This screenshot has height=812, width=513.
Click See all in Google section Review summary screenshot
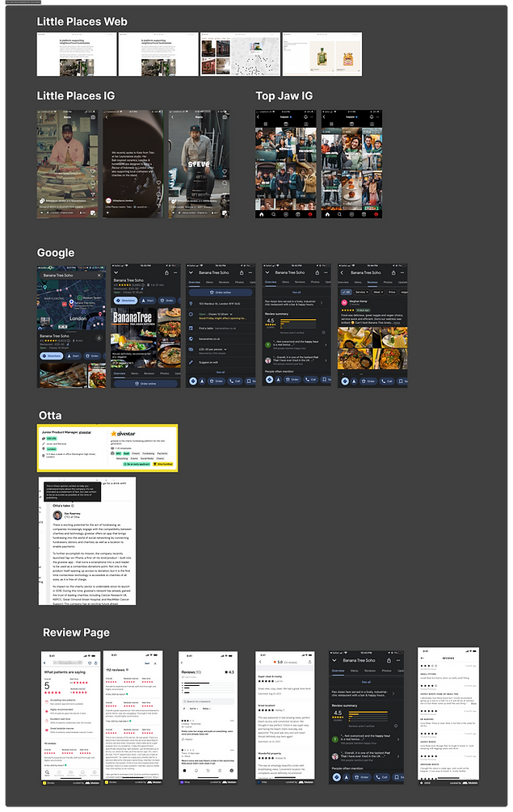(296, 292)
